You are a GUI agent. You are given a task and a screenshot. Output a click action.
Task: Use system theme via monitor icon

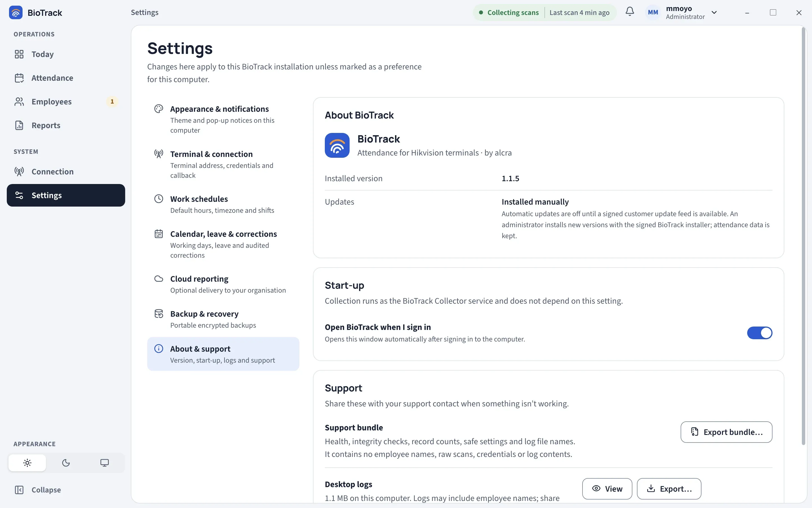point(104,463)
